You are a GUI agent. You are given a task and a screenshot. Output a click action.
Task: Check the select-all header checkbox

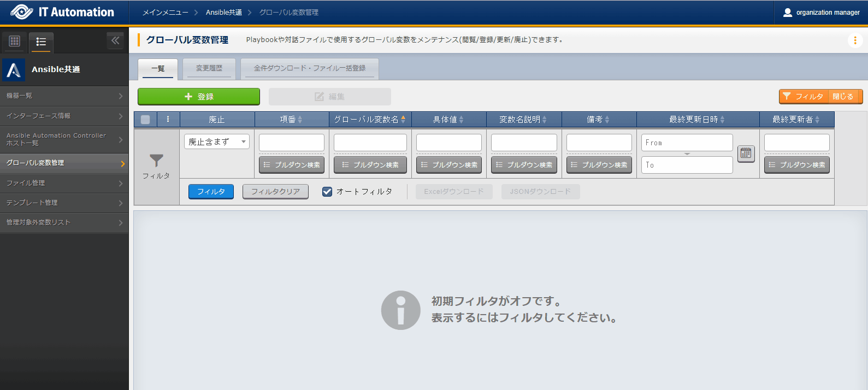pyautogui.click(x=145, y=120)
